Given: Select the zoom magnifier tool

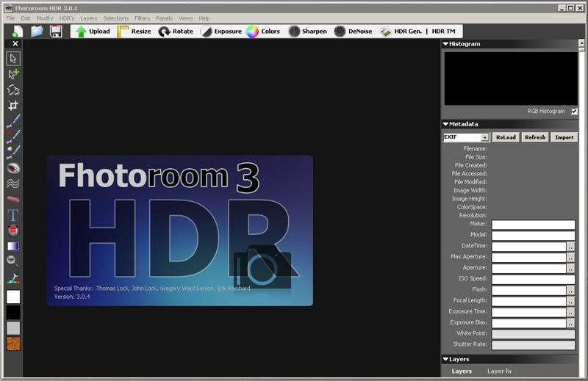Looking at the screenshot, I should [x=13, y=261].
